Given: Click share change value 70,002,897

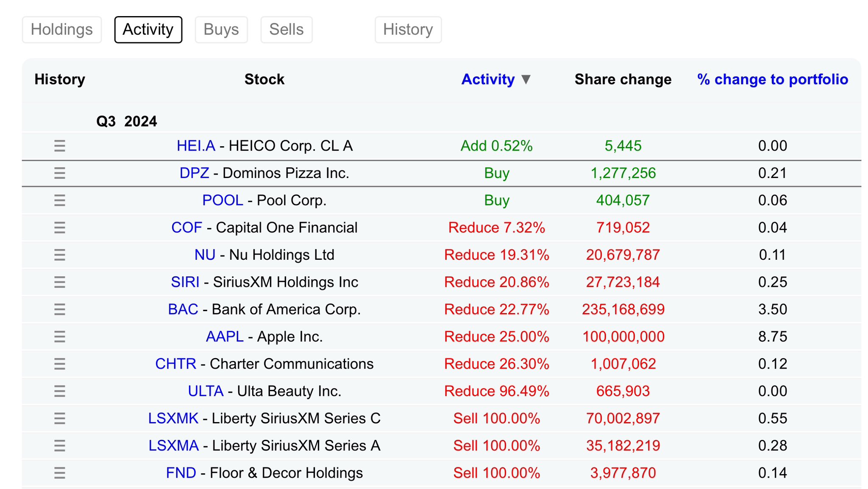Looking at the screenshot, I should 623,418.
